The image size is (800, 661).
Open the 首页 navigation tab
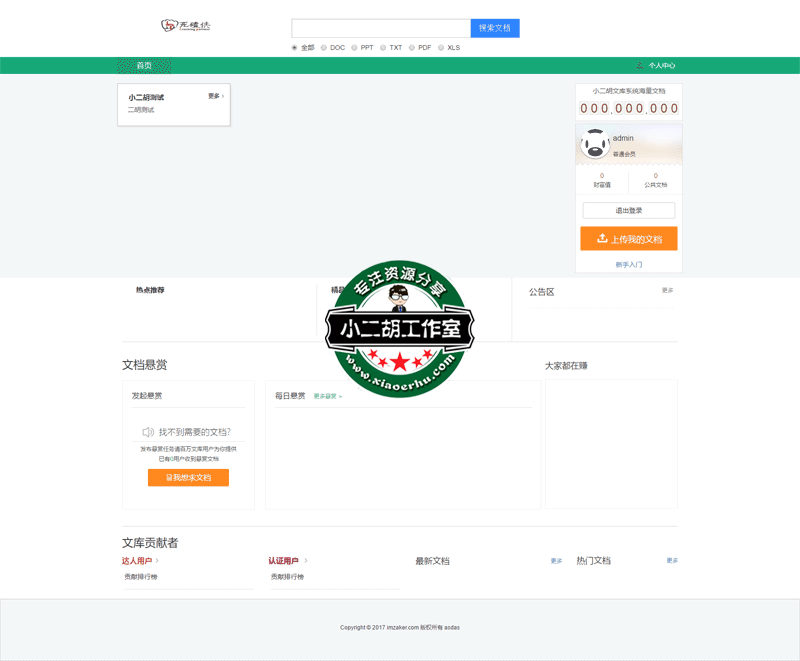point(144,66)
